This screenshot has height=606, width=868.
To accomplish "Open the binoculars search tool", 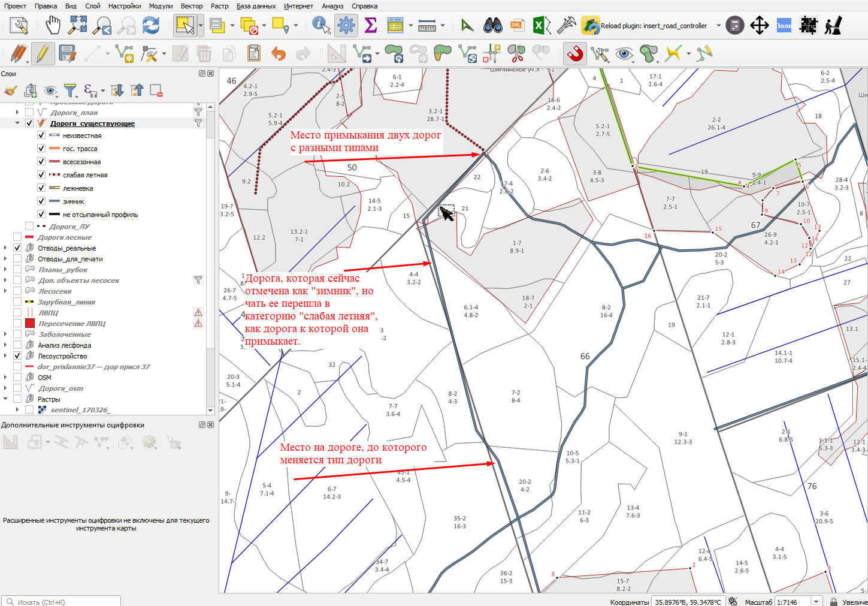I will pyautogui.click(x=492, y=26).
